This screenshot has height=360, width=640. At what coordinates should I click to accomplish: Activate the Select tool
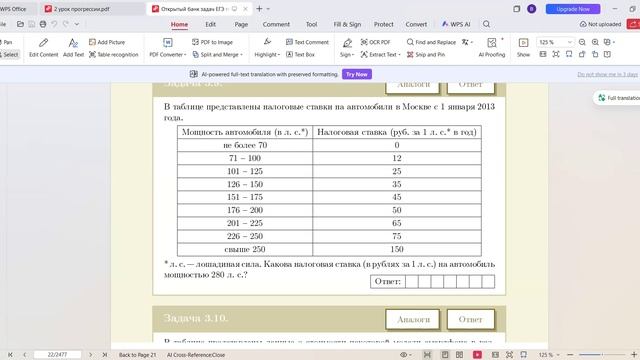(x=10, y=54)
